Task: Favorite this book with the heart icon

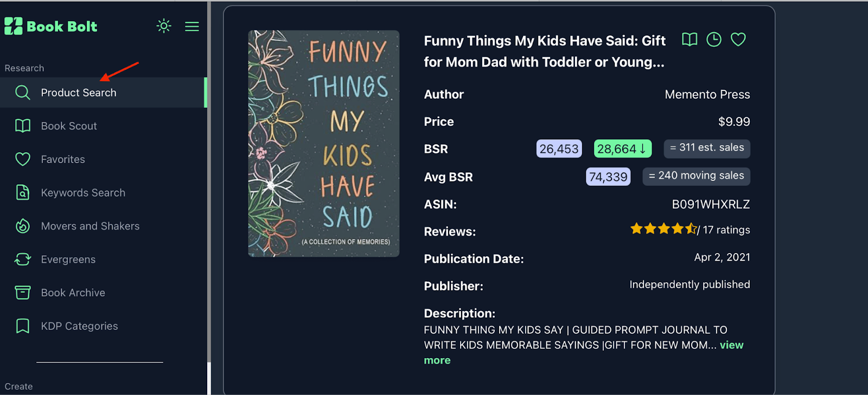Action: [738, 40]
